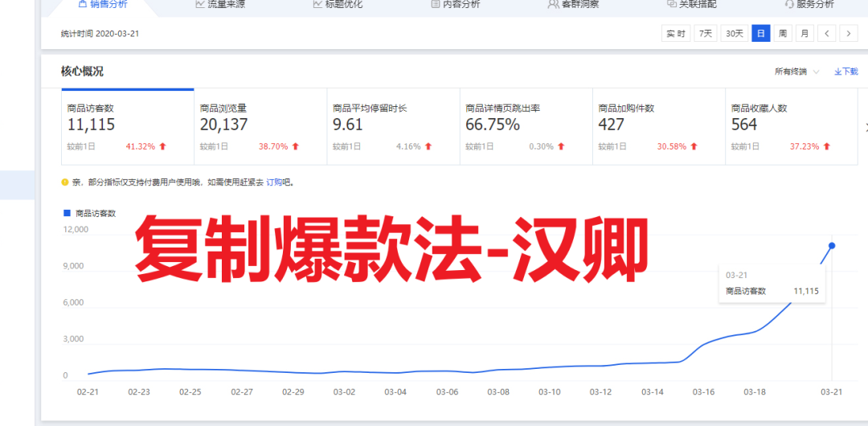Click the 下载 download link
868x426 pixels.
click(845, 72)
